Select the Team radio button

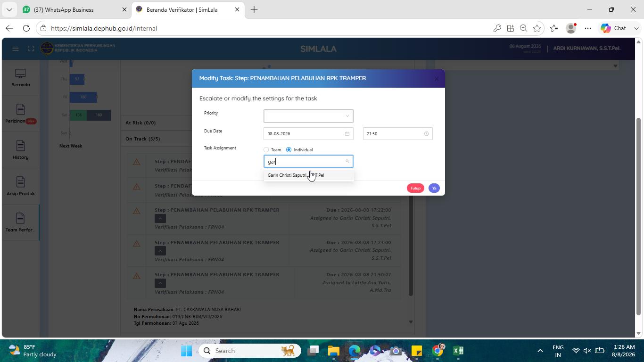click(266, 150)
